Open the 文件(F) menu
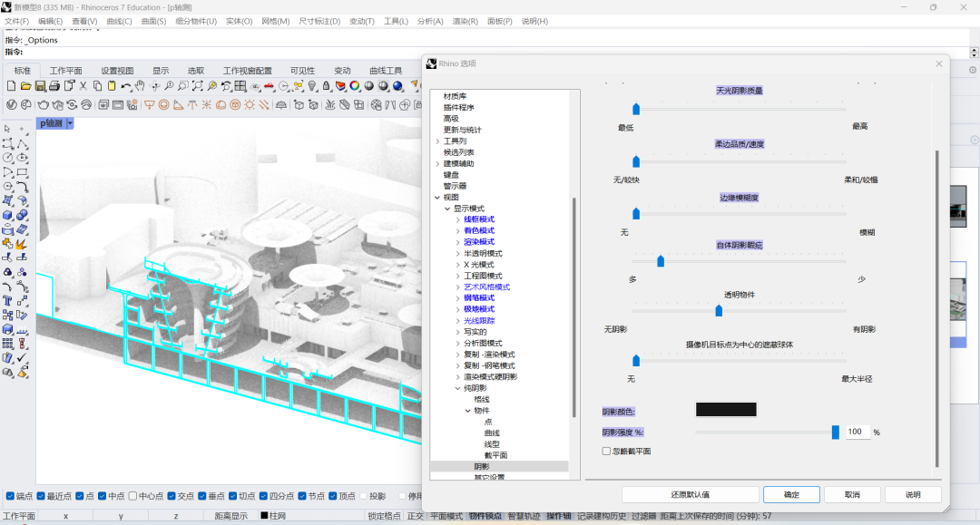980x525 pixels. tap(17, 21)
